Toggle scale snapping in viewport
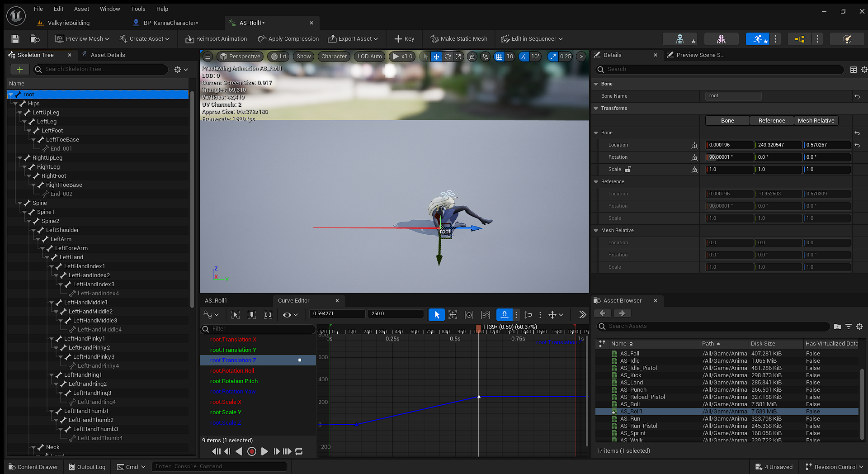 coord(553,57)
